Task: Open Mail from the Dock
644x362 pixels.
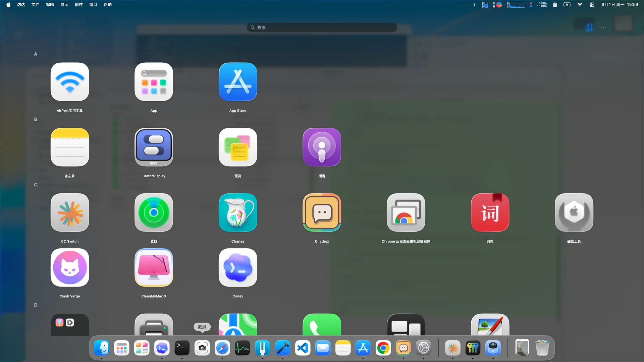Action: [323, 348]
